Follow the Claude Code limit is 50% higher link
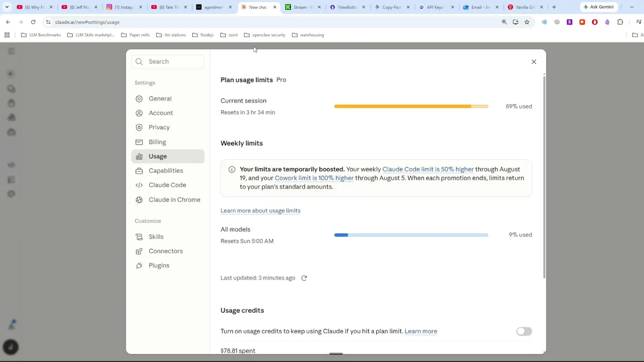 click(428, 169)
